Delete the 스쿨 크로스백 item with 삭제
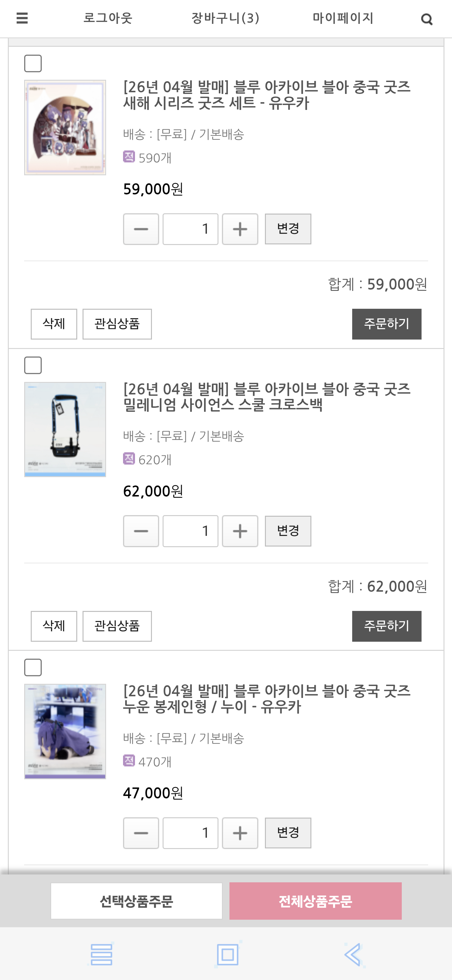The width and height of the screenshot is (452, 980). coord(54,626)
